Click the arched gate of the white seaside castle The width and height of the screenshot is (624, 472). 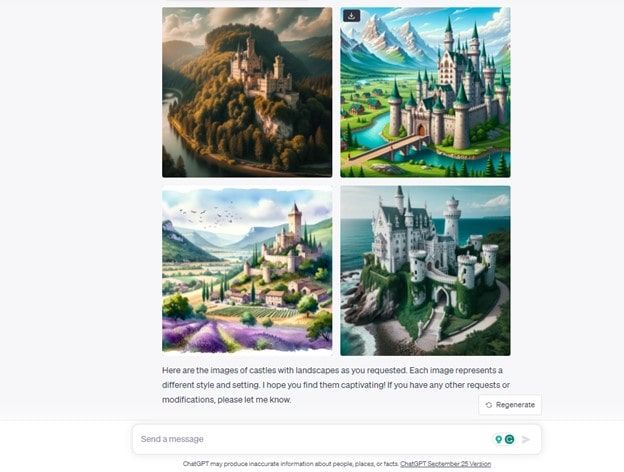[441, 297]
